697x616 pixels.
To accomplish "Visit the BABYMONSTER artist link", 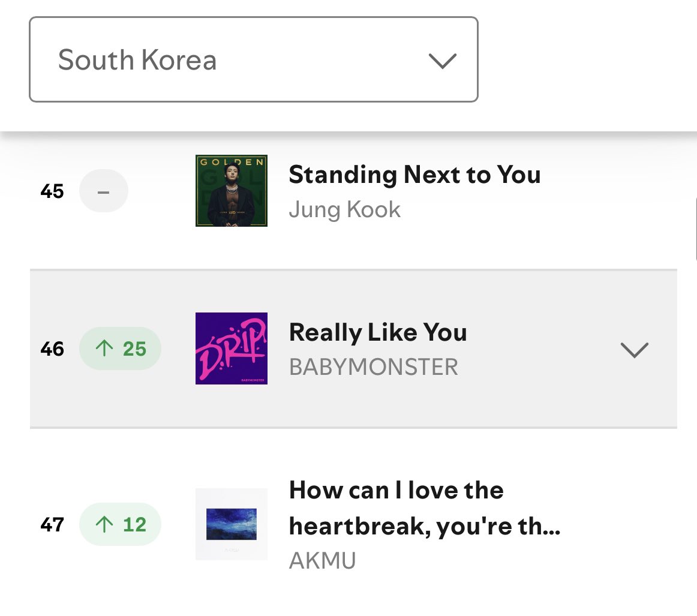I will coord(374,366).
